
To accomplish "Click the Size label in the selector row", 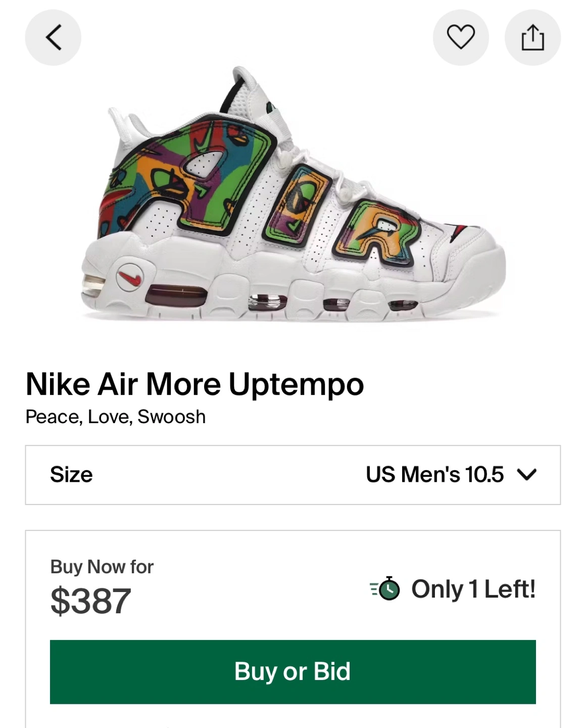I will (71, 475).
